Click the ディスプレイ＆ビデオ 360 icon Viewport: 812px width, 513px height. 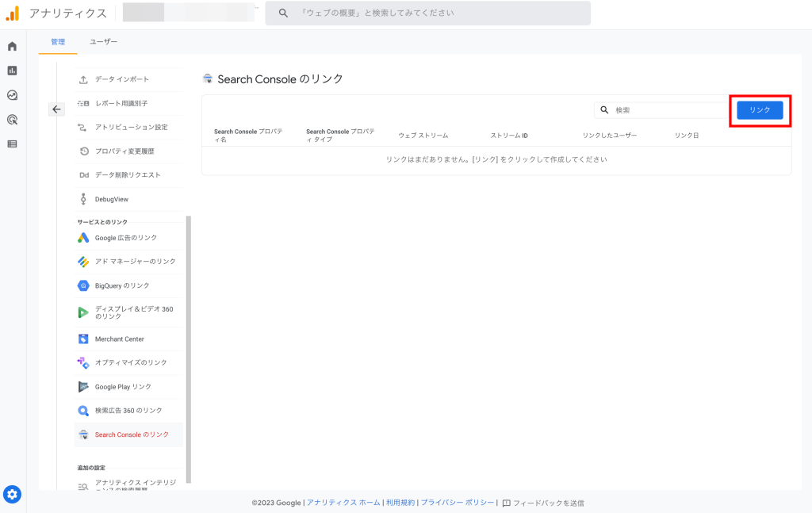82,312
